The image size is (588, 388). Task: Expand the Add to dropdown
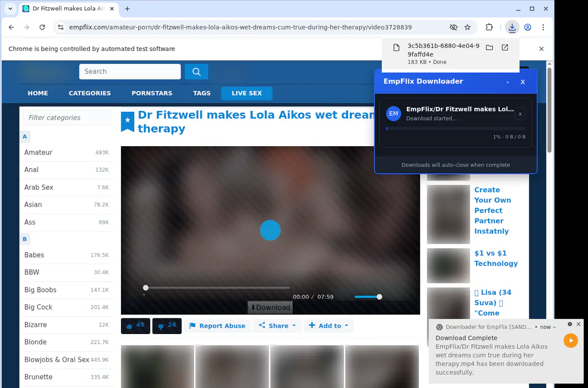pos(329,326)
